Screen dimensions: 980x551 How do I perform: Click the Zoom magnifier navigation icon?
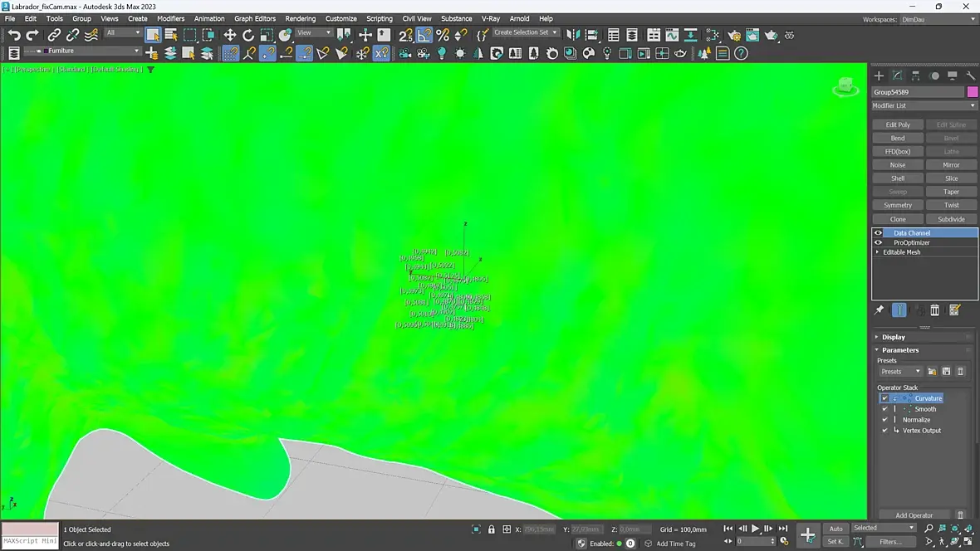[929, 529]
